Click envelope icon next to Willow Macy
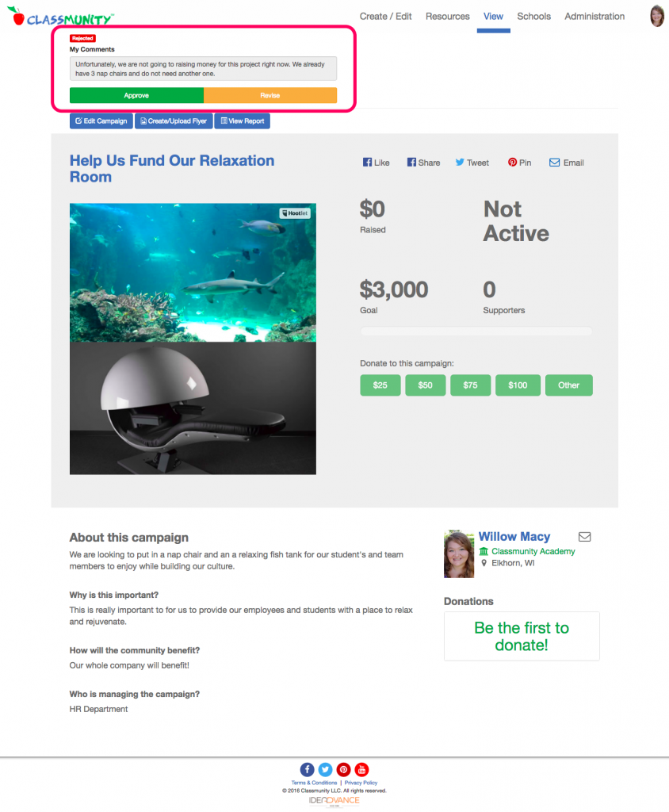669x812 pixels. click(585, 537)
